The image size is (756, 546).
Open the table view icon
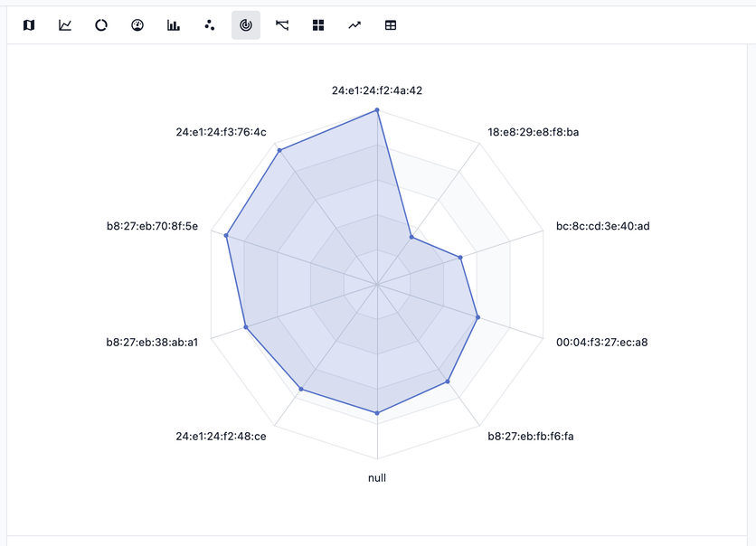pos(391,25)
